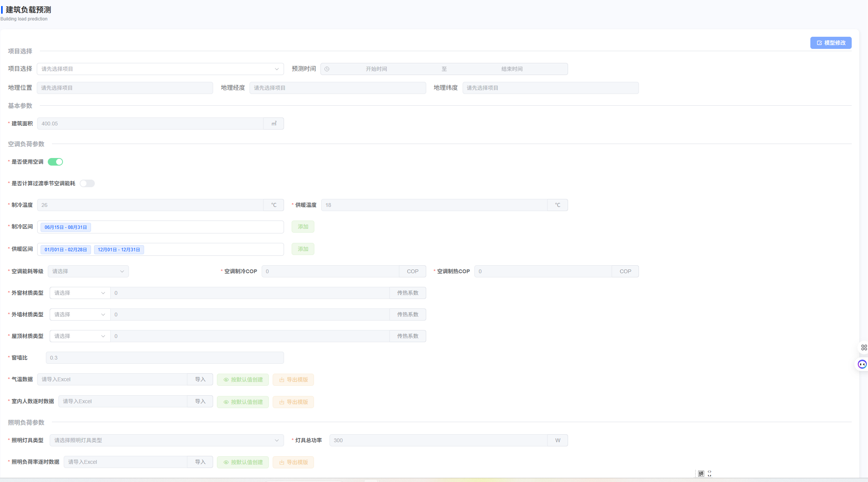Edit the 空调制热COP value
Image resolution: width=868 pixels, height=482 pixels.
point(543,271)
